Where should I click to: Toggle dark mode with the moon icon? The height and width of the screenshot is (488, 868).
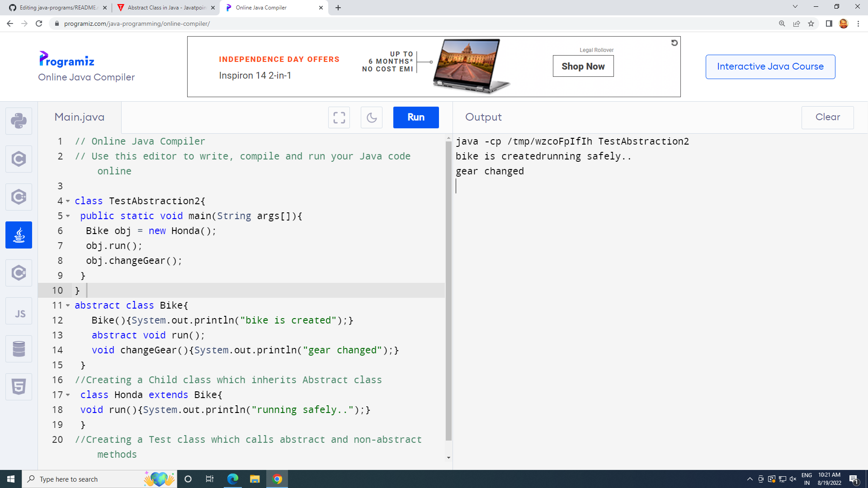click(x=371, y=117)
